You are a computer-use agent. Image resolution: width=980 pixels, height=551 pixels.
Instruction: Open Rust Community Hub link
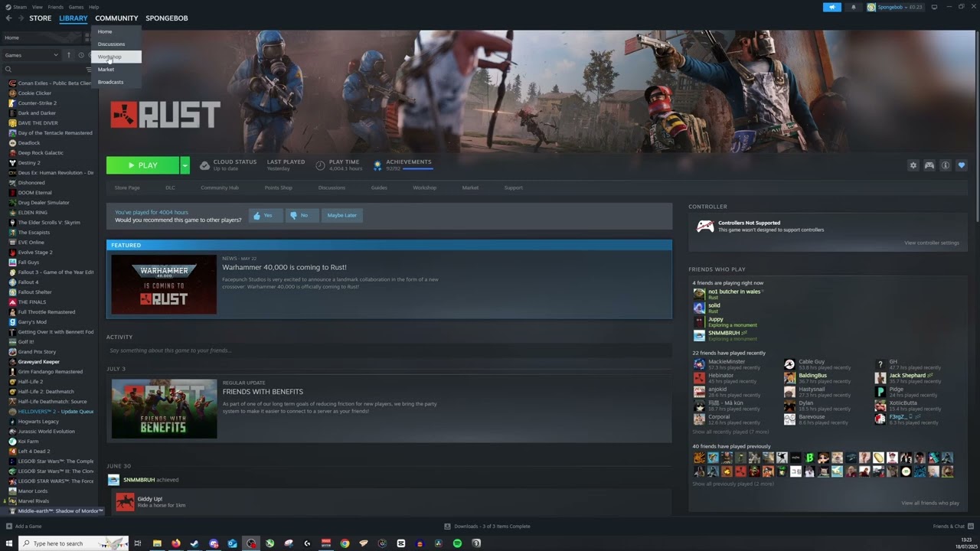(220, 187)
